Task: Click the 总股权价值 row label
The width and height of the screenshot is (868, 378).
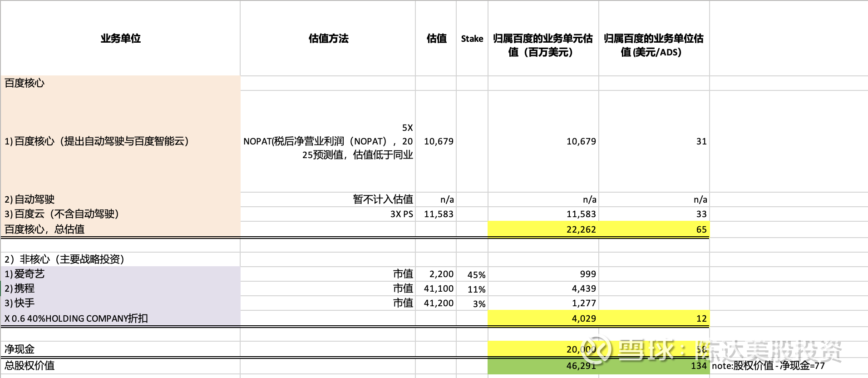Action: click(120, 366)
